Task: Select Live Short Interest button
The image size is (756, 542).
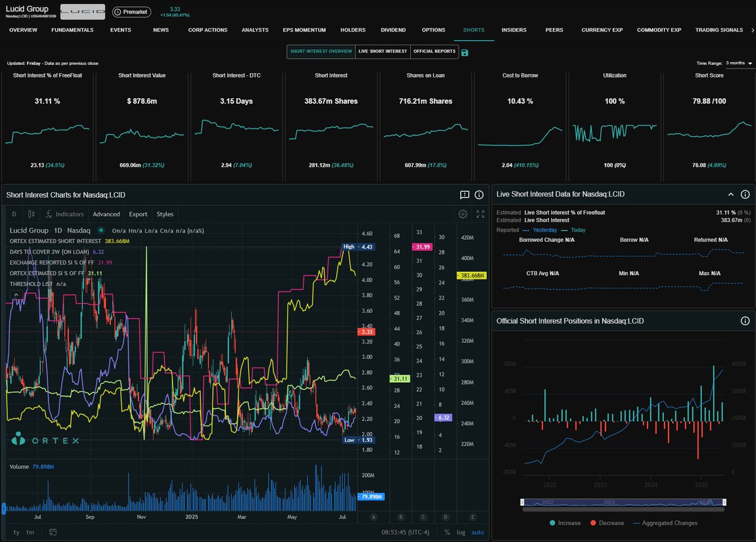Action: click(382, 52)
